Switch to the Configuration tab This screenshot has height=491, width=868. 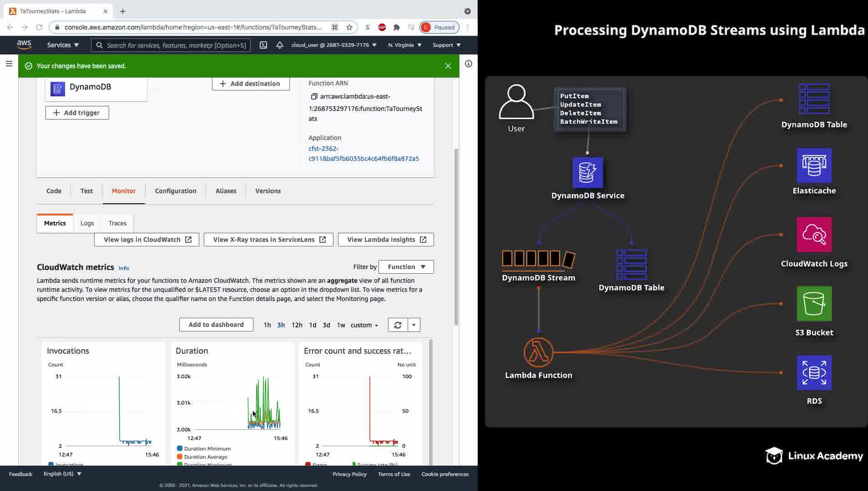click(x=176, y=191)
